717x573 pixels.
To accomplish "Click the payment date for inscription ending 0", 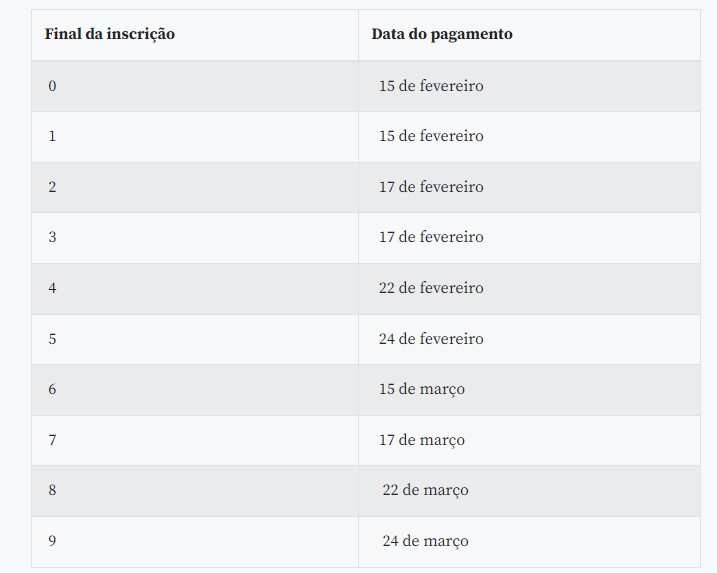I will pos(431,86).
